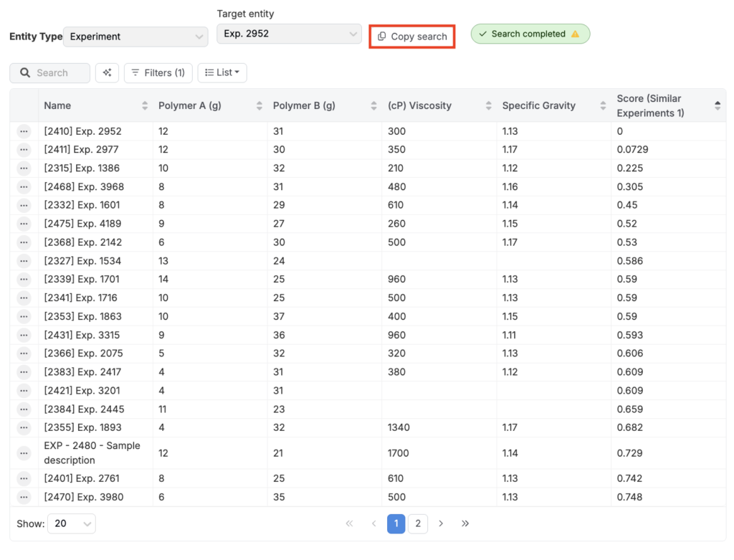734x560 pixels.
Task: Sort by Score (Similar Experiments 1) column
Action: pos(718,105)
